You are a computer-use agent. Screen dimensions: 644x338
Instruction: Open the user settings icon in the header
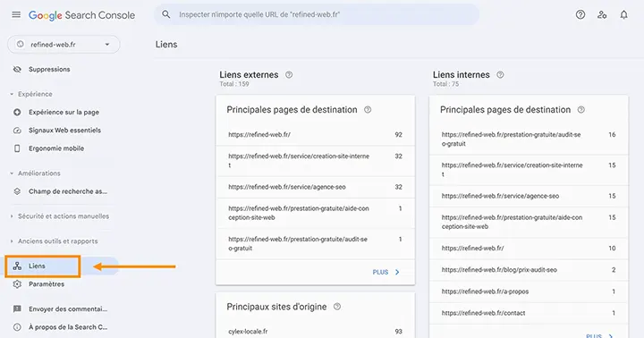(x=602, y=15)
